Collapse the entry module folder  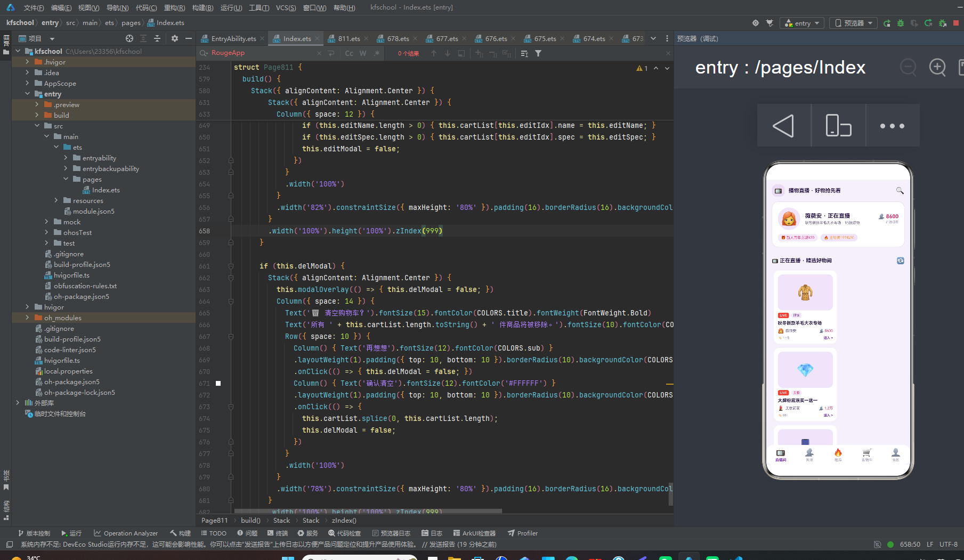28,94
